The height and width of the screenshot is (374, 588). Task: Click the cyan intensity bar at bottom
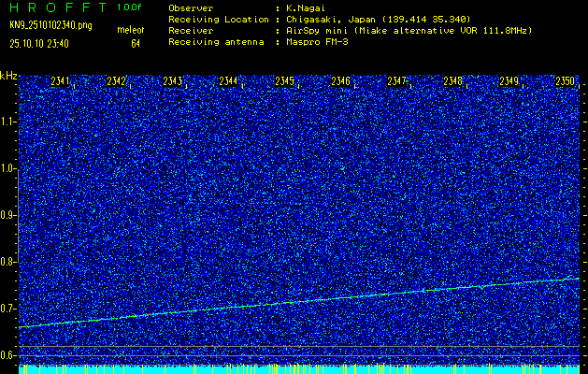[x=299, y=370]
